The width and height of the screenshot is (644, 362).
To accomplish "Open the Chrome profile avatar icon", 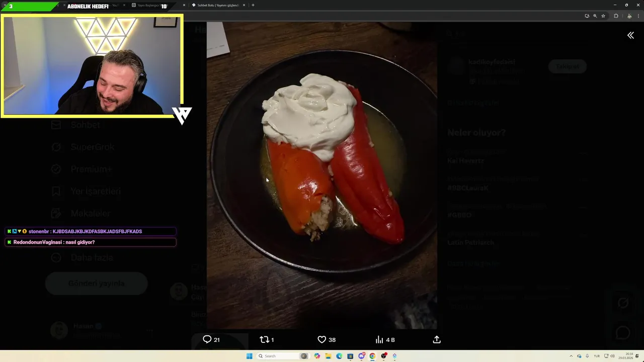I will tap(629, 16).
